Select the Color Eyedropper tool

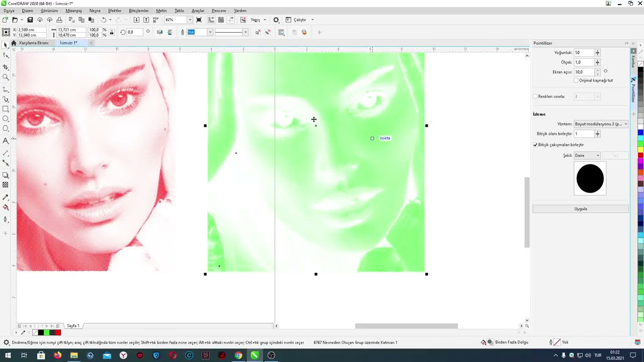click(6, 197)
